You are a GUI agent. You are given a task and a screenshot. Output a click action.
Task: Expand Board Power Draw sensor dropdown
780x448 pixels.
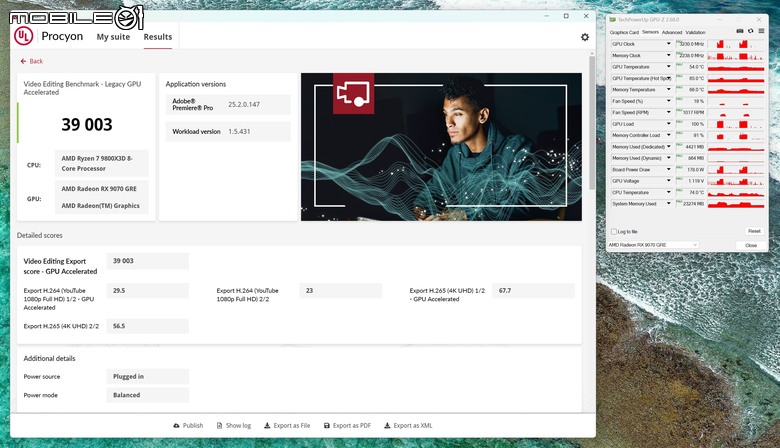(x=669, y=170)
